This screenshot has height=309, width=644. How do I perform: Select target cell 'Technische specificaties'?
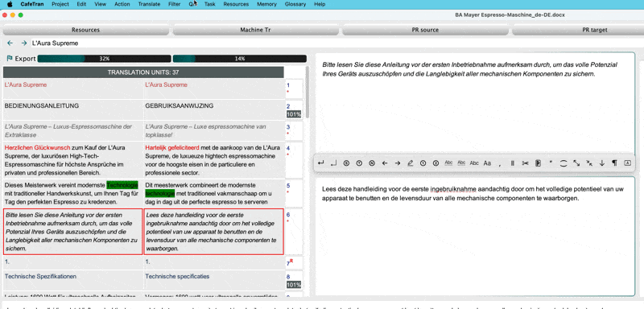click(x=214, y=280)
